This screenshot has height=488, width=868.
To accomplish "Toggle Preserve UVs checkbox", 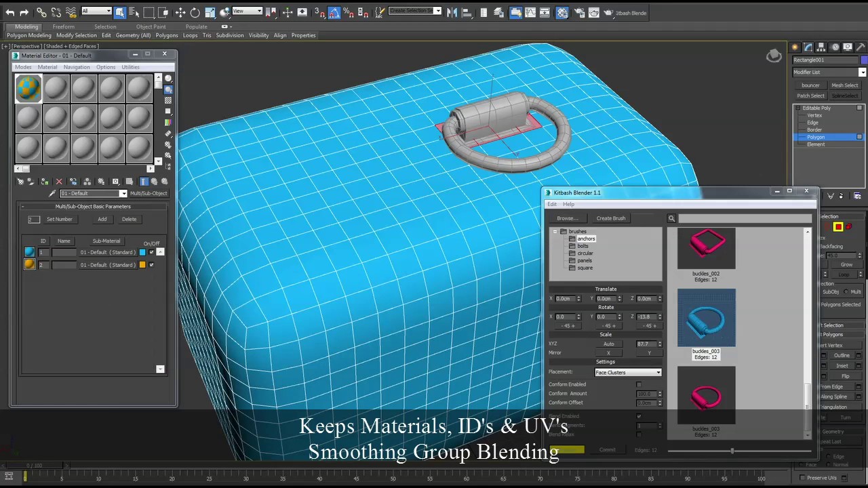I will pos(802,478).
